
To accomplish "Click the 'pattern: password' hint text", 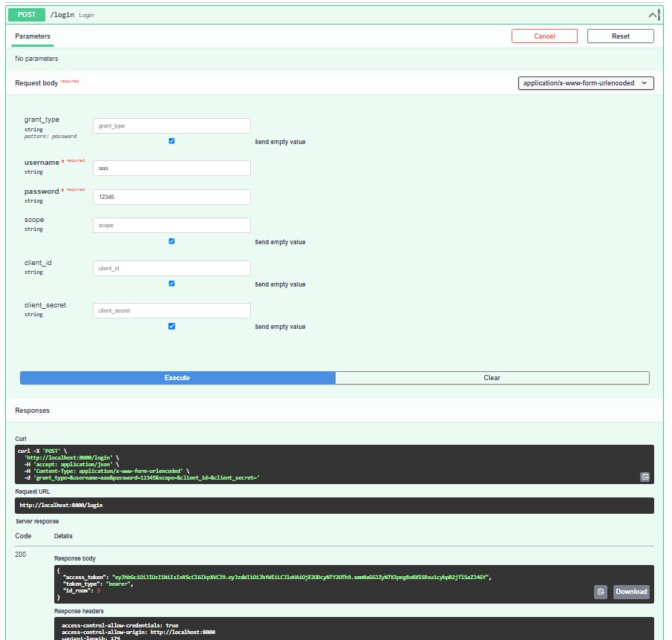I will point(50,137).
